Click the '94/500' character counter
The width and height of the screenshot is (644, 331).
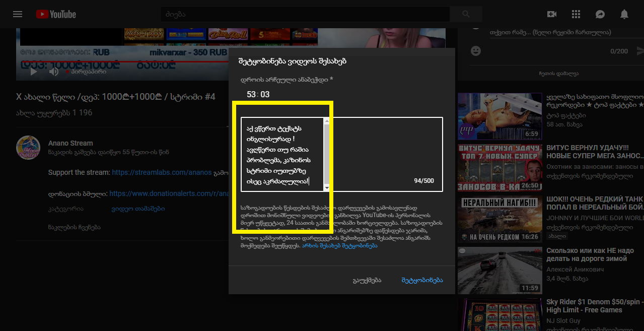click(424, 181)
